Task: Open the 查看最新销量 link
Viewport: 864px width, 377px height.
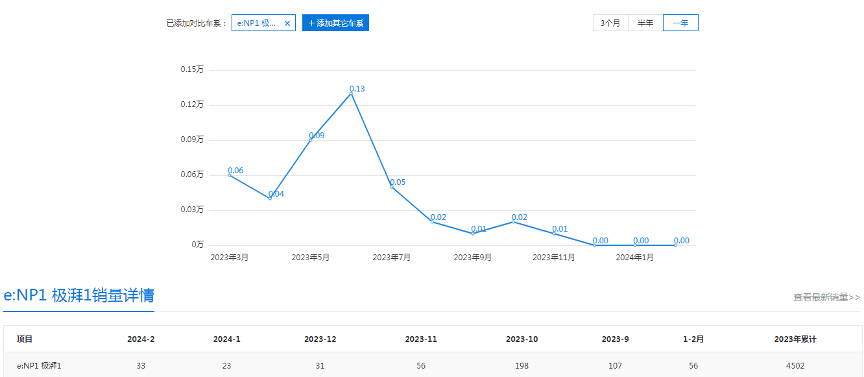Action: pyautogui.click(x=827, y=297)
